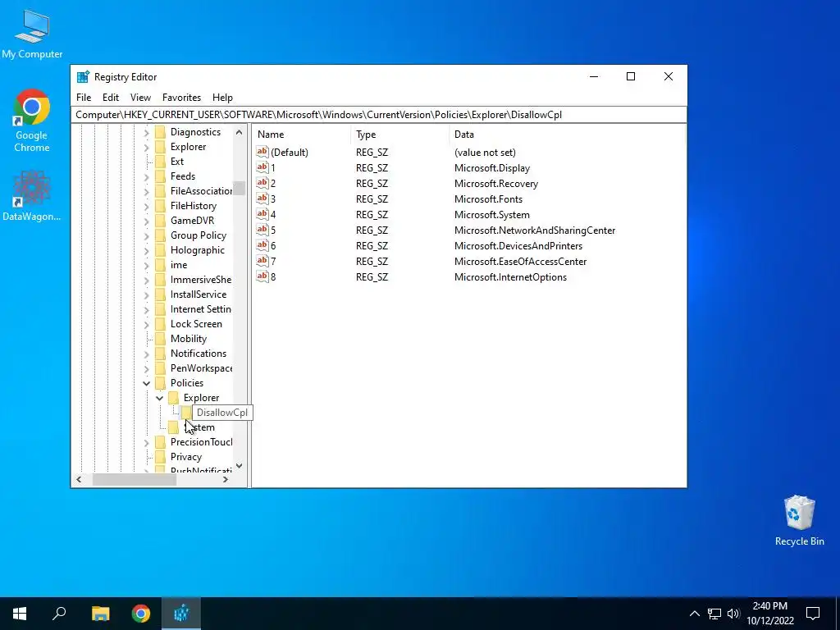The height and width of the screenshot is (630, 840).
Task: Click the string icon for value 6
Action: click(262, 245)
